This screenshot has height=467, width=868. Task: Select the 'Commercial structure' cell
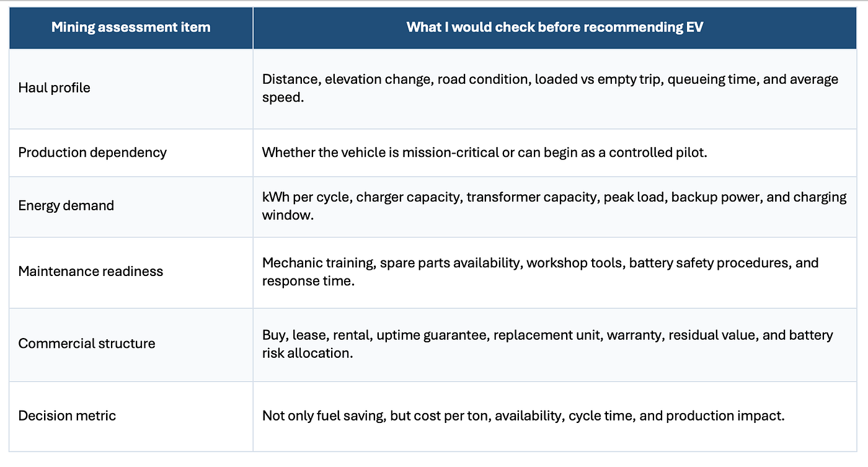click(131, 344)
